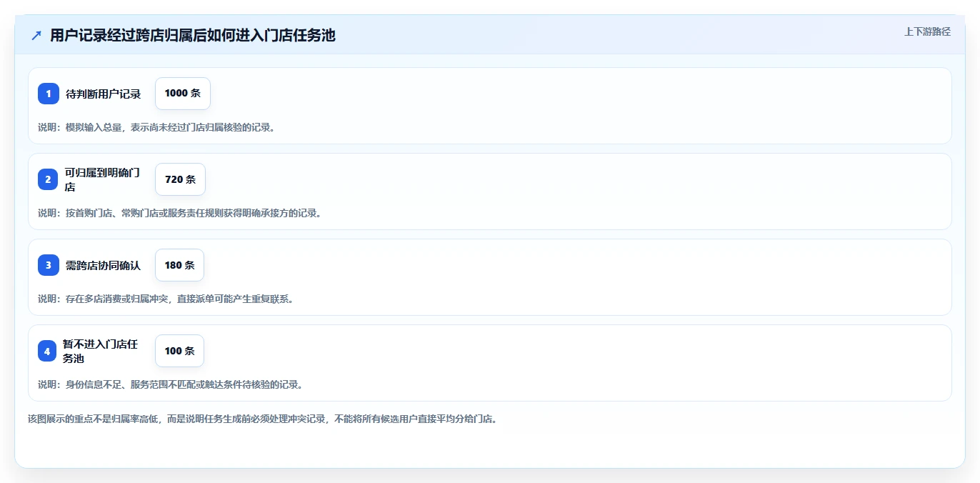Click description 模拟输入总量，表示尚未经过门店归属核验的记录
The height and width of the screenshot is (483, 980).
coord(156,127)
